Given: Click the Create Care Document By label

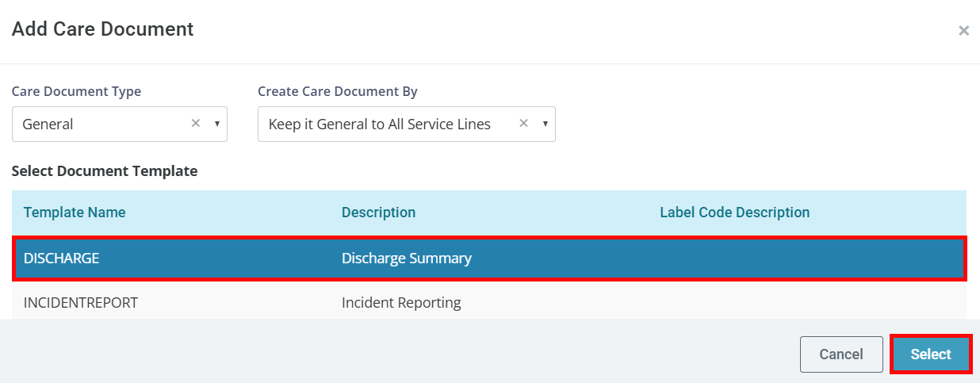Looking at the screenshot, I should coord(338,91).
